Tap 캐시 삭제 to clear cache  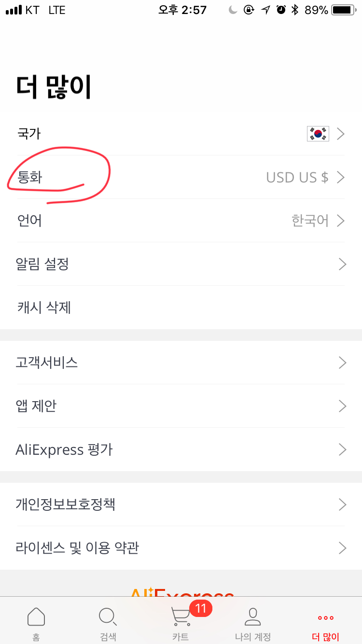pyautogui.click(x=43, y=308)
